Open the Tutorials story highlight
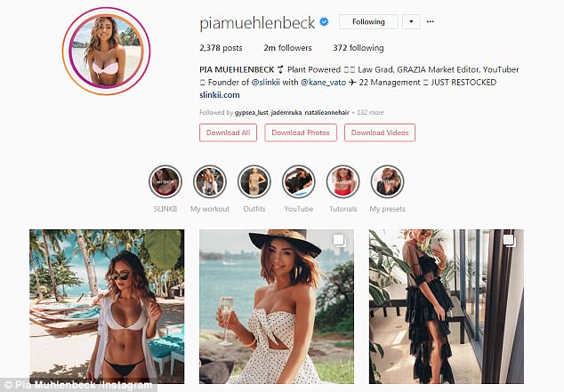564x392 pixels. tap(342, 182)
